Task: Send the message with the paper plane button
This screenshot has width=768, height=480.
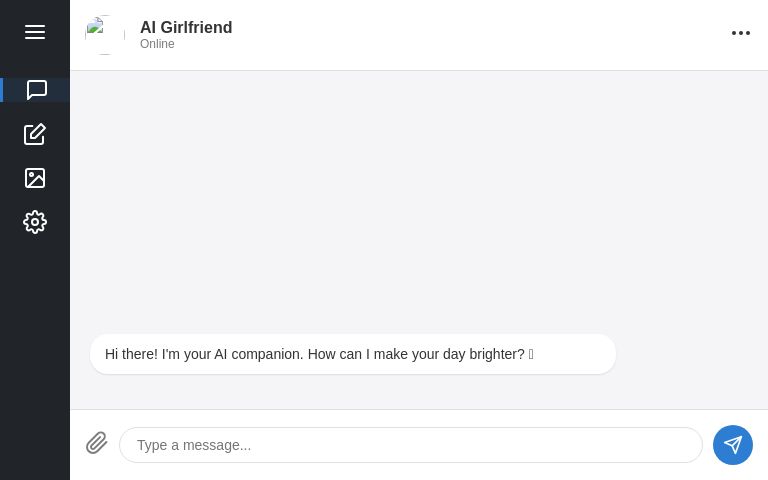Action: [x=733, y=445]
